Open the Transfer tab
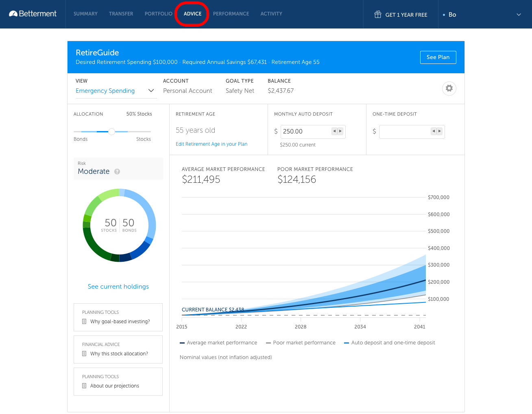 (121, 14)
